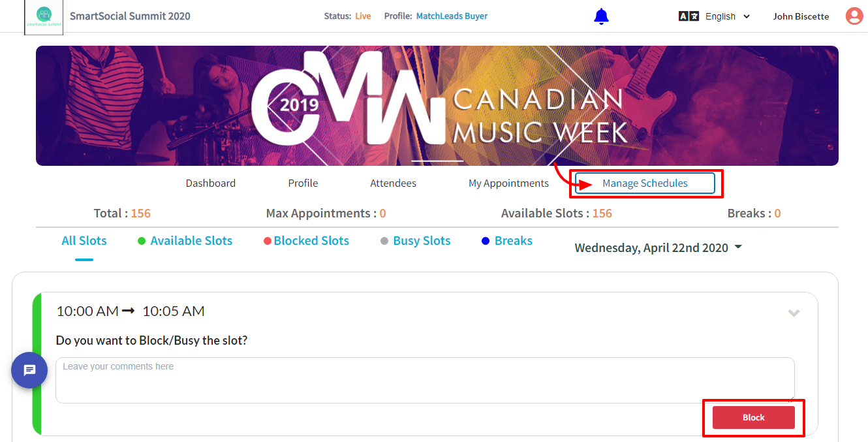Expand the Wednesday, April 22nd date selector
The width and height of the screenshot is (868, 442).
[x=658, y=248]
